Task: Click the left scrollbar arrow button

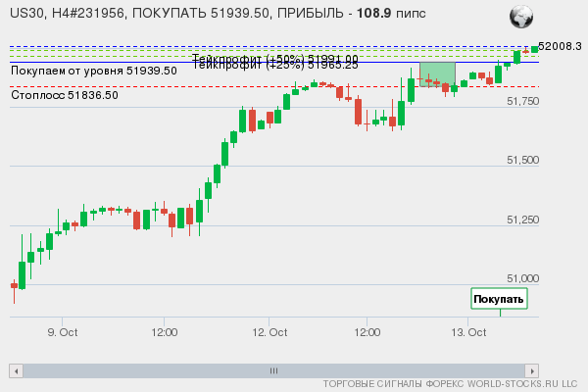Action: [16, 371]
